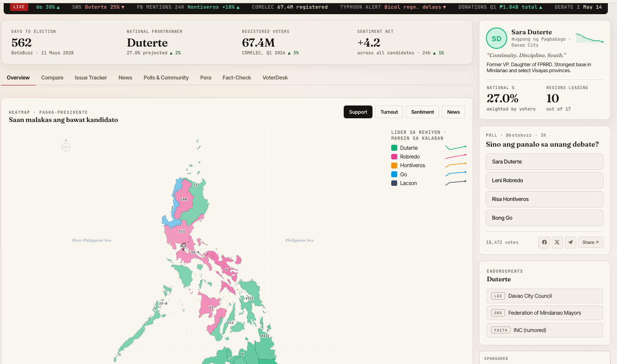This screenshot has width=617, height=364.
Task: Switch heatmap to Sentiment view
Action: click(422, 112)
